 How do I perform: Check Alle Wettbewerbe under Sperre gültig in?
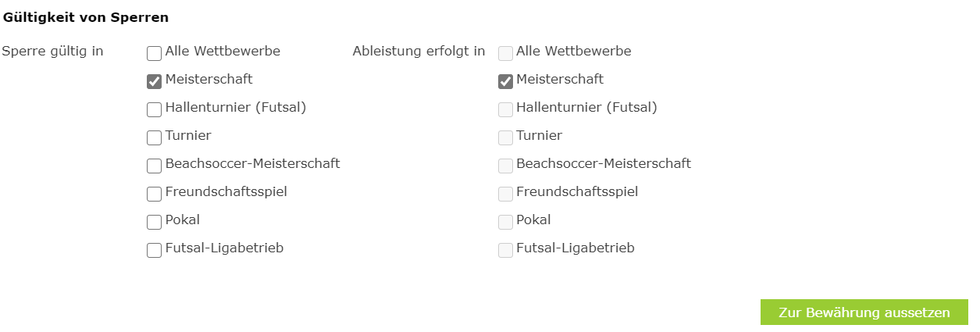(x=154, y=53)
